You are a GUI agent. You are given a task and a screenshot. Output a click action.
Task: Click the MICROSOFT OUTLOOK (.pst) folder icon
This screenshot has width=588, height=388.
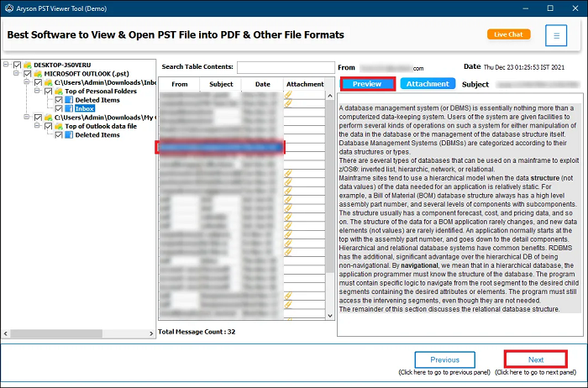click(x=38, y=73)
